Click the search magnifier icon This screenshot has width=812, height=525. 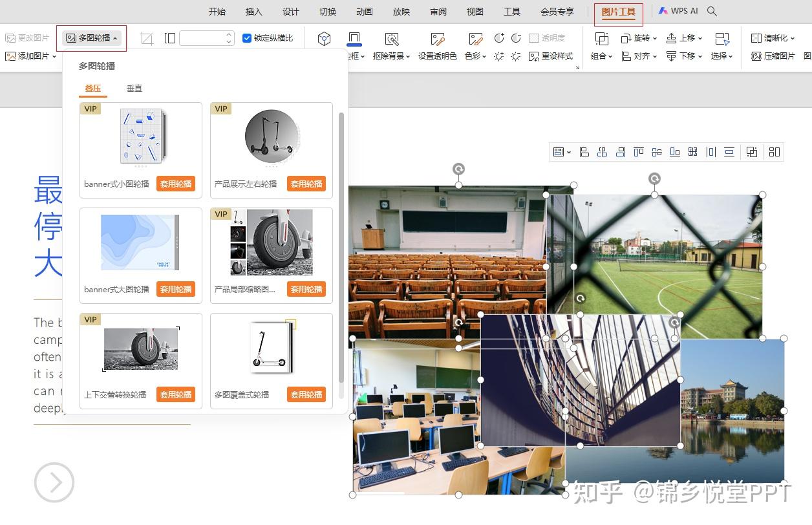[712, 11]
